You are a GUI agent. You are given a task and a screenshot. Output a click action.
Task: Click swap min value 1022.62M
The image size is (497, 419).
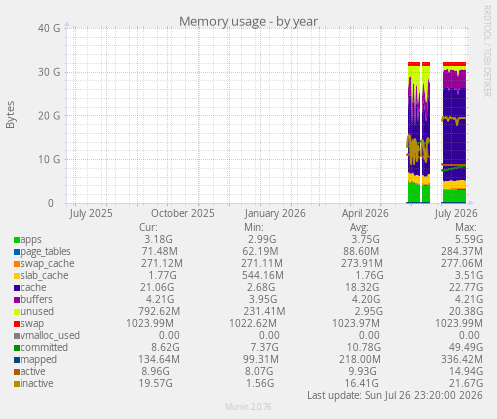click(x=253, y=323)
